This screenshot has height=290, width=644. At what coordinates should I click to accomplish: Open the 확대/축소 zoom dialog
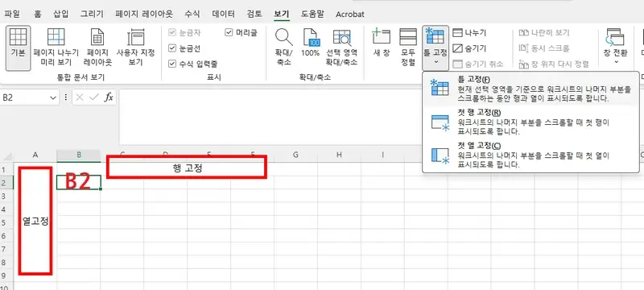pyautogui.click(x=284, y=48)
